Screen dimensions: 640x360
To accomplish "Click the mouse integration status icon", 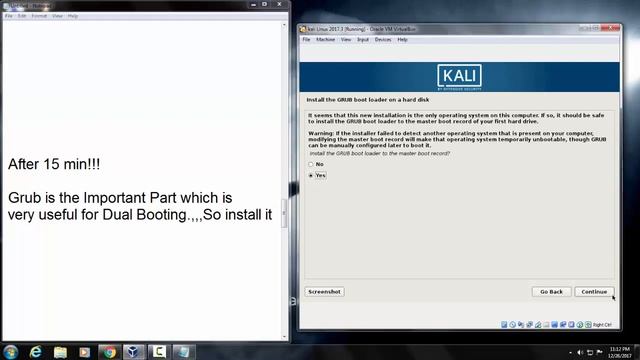I will 580,324.
